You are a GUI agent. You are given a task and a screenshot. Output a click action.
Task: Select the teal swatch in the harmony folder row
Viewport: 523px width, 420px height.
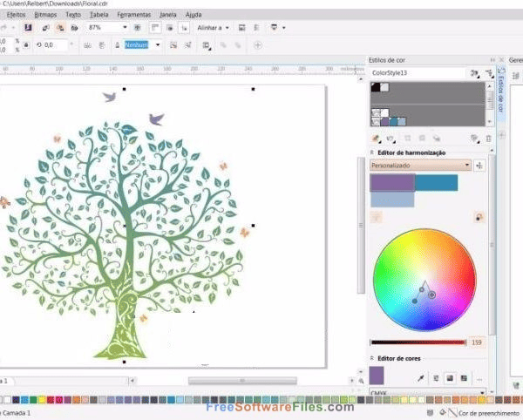click(x=394, y=122)
